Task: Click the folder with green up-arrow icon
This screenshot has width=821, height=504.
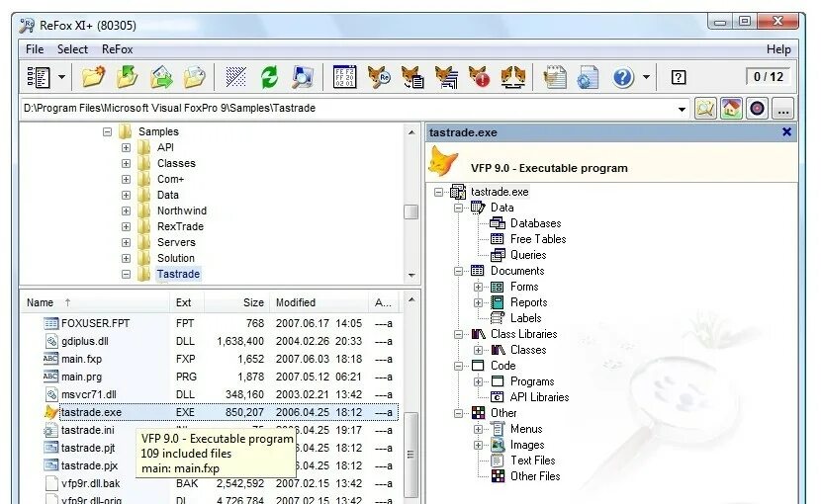Action: pyautogui.click(x=128, y=77)
